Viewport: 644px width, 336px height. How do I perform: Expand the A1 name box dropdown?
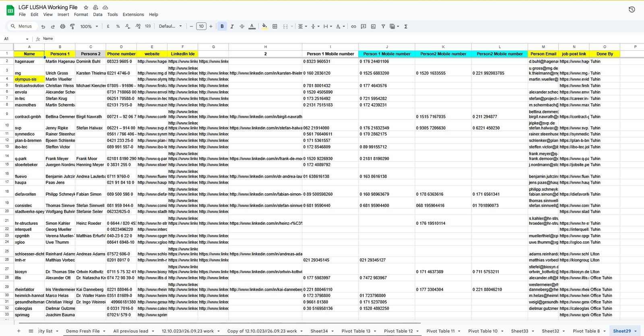[x=27, y=39]
